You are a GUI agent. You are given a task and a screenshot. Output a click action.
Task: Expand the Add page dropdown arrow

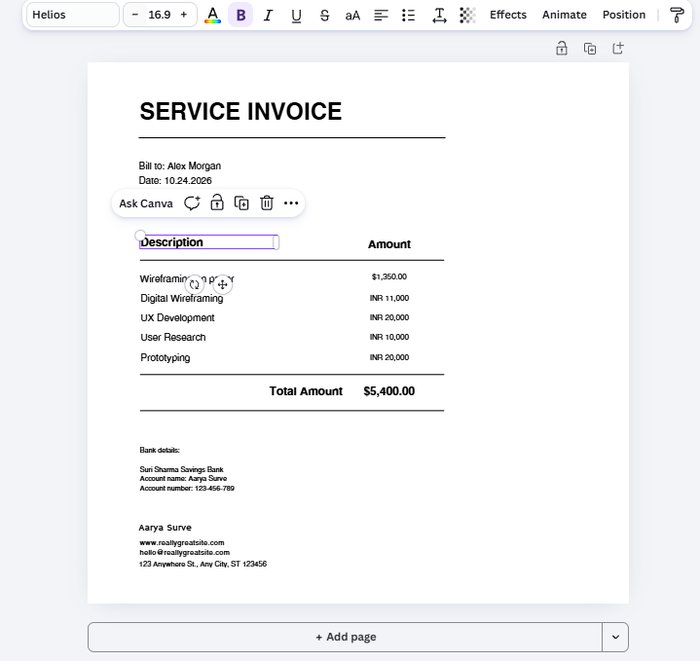[x=615, y=637]
